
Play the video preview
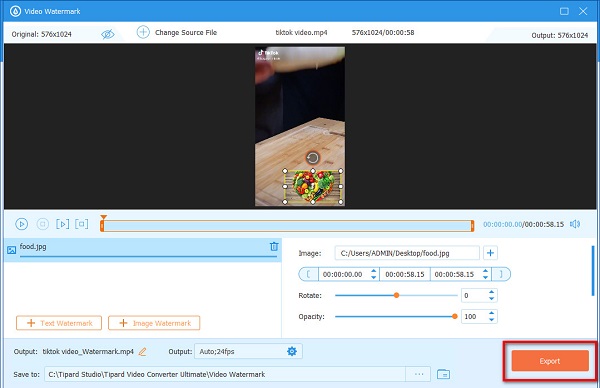(x=21, y=224)
